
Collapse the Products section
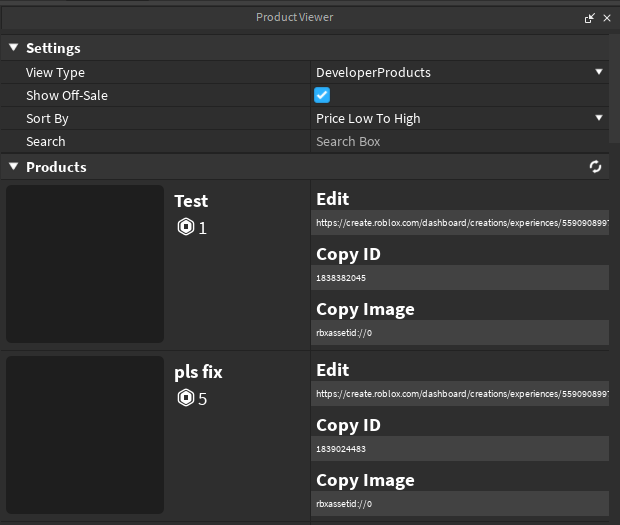click(x=13, y=166)
